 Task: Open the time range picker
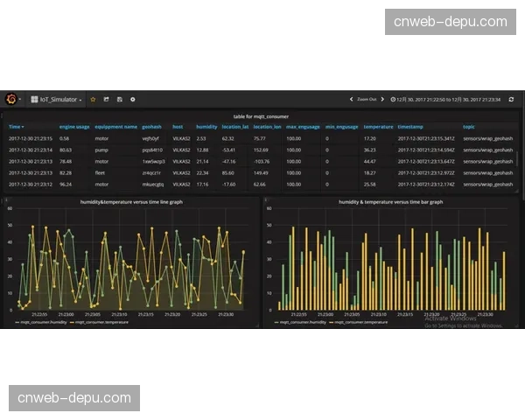[x=446, y=100]
